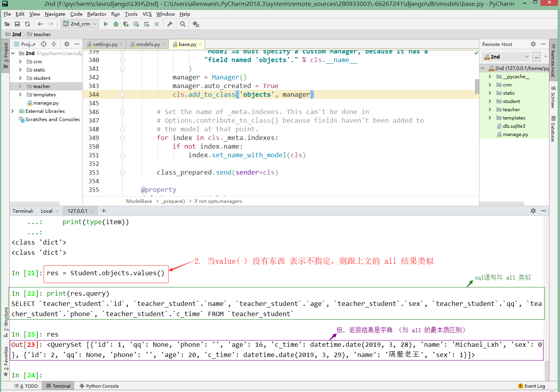Expand the templates folder in Project tree
Viewport: 560px width, 392px height.
pyautogui.click(x=20, y=95)
